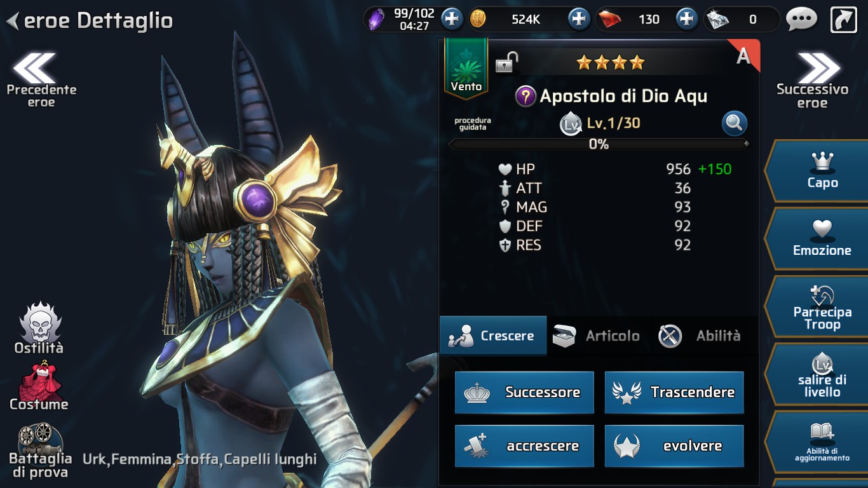Tap the share arrow icon
Screen dimensions: 868x488
coord(844,20)
